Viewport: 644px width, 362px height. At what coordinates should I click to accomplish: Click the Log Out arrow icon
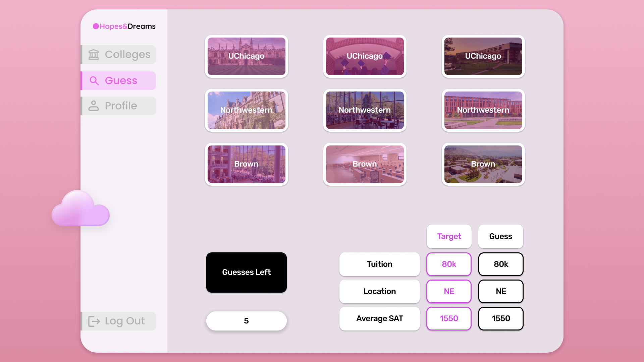94,321
